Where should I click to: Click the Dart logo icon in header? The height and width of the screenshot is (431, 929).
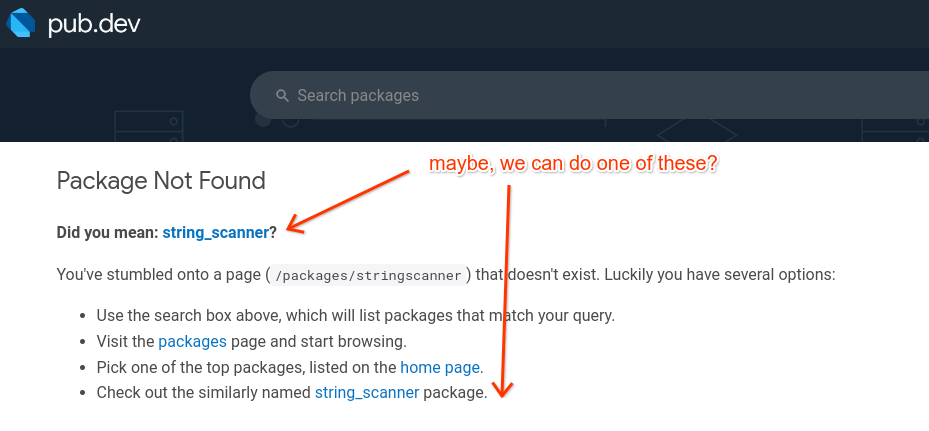coord(21,23)
